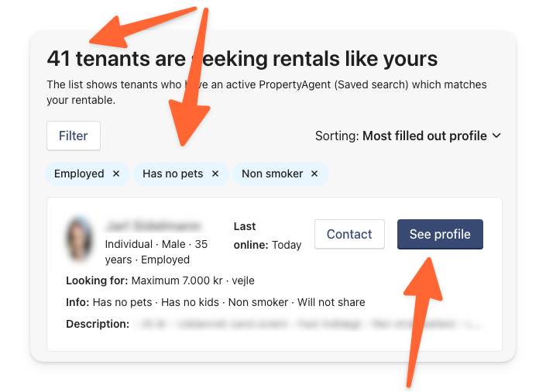The height and width of the screenshot is (392, 546).
Task: Open the Filter options button
Action: coord(74,136)
